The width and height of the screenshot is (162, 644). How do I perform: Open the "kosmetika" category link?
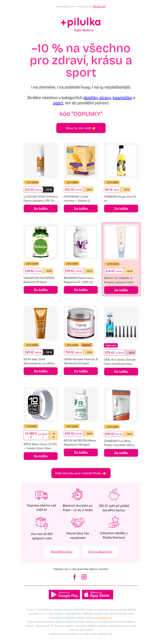click(x=122, y=97)
